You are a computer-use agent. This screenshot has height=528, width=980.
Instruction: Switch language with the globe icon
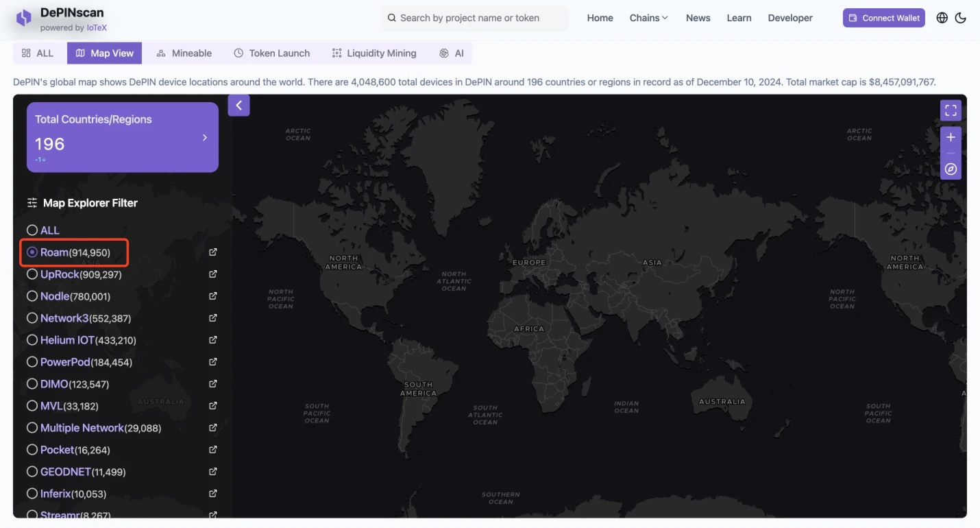click(942, 18)
